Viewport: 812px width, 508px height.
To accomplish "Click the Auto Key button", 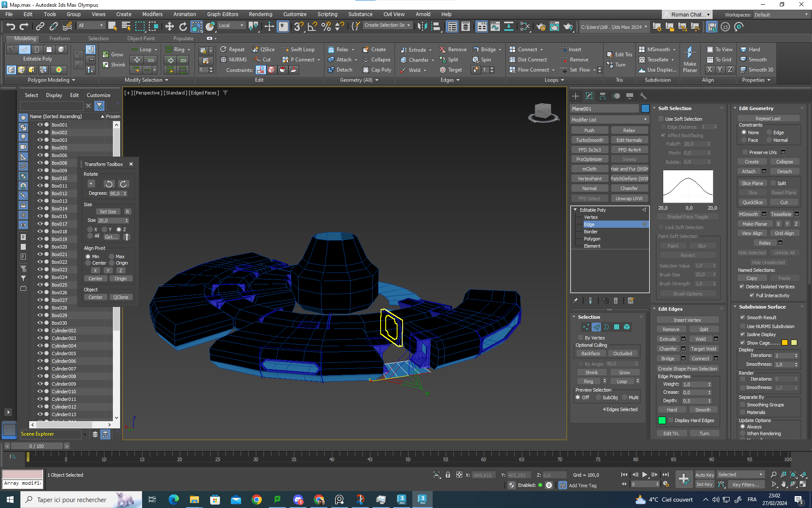I will pos(705,475).
